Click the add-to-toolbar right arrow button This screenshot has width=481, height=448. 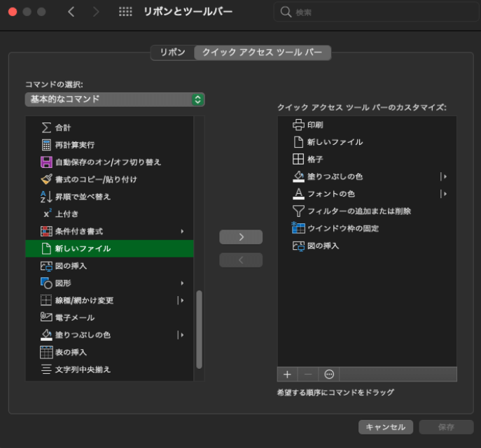[x=241, y=237]
